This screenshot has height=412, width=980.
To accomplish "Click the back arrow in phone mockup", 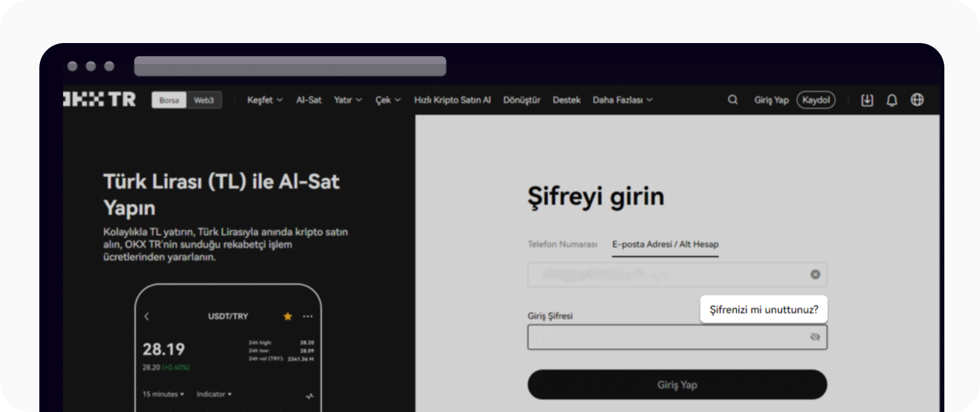I will click(146, 316).
